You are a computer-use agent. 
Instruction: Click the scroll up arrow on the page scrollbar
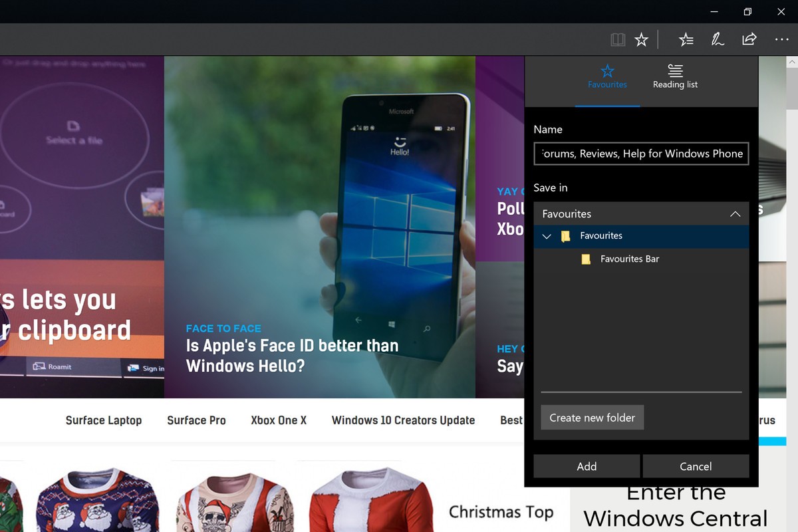tap(791, 62)
